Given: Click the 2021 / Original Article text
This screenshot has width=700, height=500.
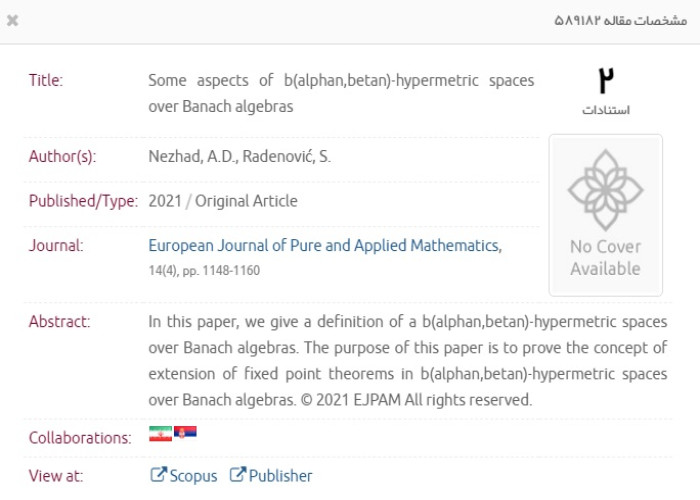Looking at the screenshot, I should pyautogui.click(x=222, y=200).
